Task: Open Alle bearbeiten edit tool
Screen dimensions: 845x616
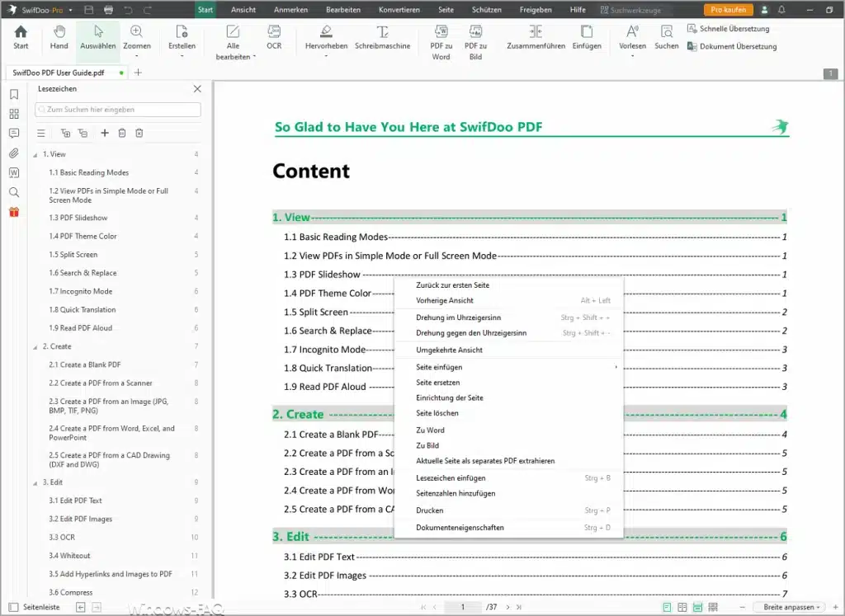Action: pos(234,42)
